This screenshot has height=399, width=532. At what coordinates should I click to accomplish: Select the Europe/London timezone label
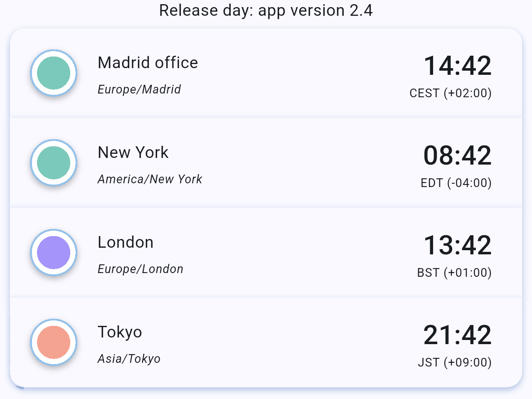(x=140, y=269)
